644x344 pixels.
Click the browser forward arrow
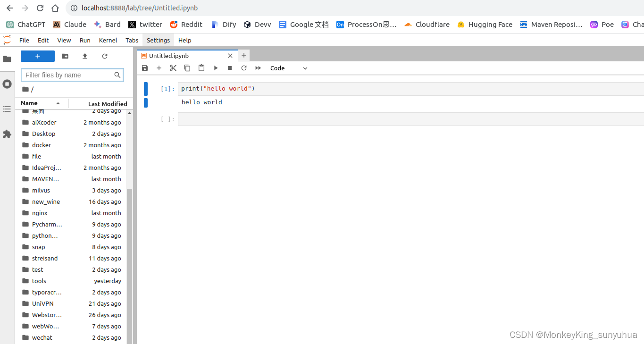25,8
